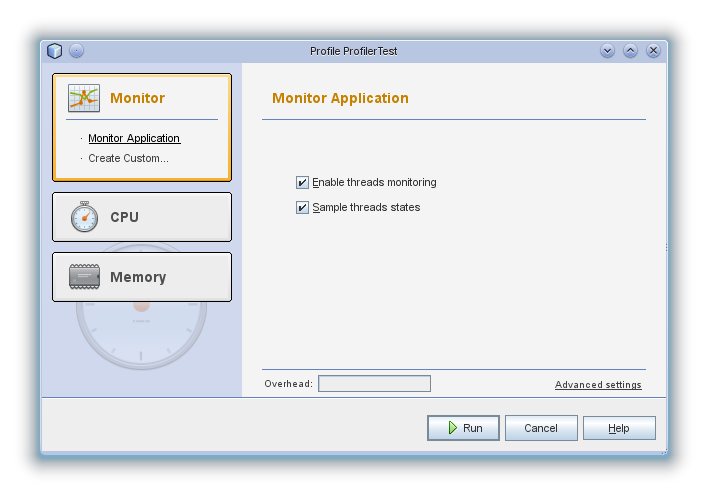Close the Profile ProfilerTest window
Image resolution: width=708 pixels, height=495 pixels.
tap(653, 51)
